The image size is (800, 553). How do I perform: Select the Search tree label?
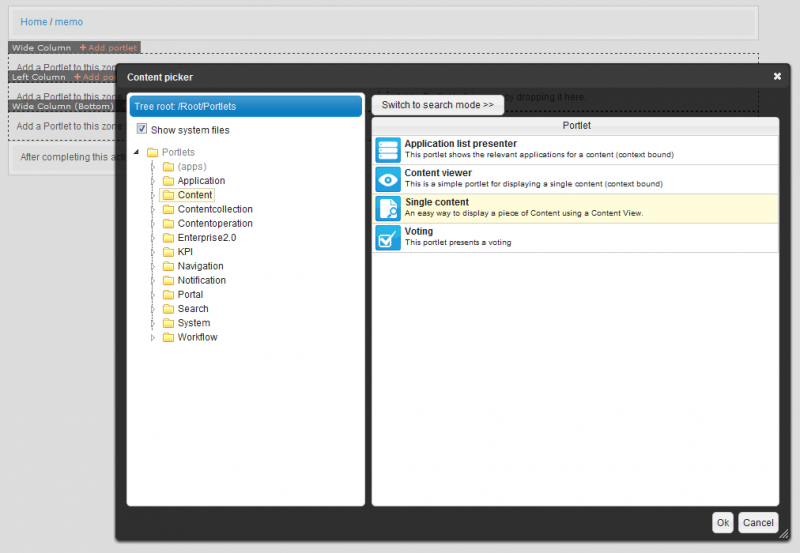tap(193, 309)
